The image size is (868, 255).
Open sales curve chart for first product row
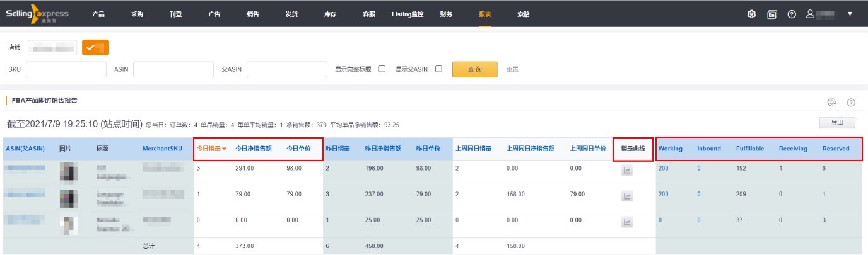[627, 171]
